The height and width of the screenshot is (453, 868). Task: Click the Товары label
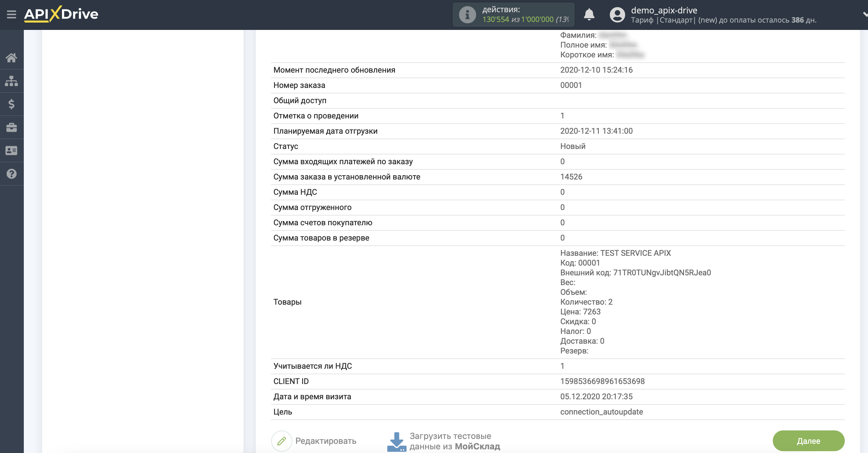287,302
